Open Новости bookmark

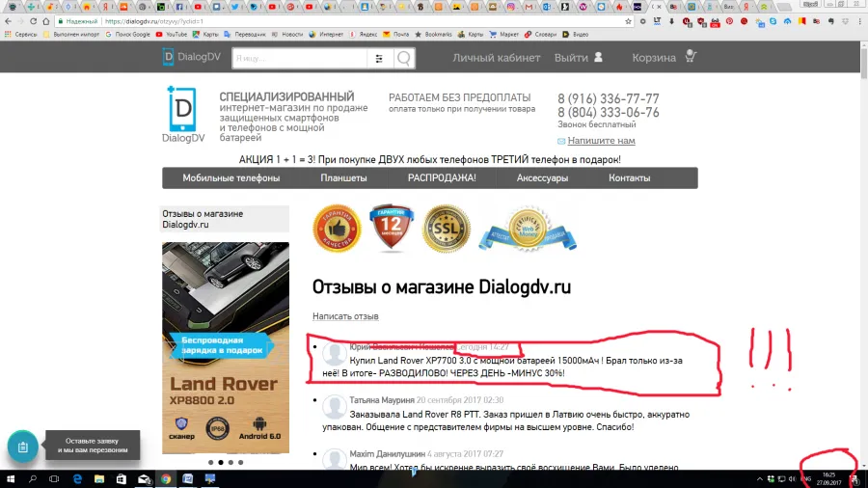[x=287, y=35]
